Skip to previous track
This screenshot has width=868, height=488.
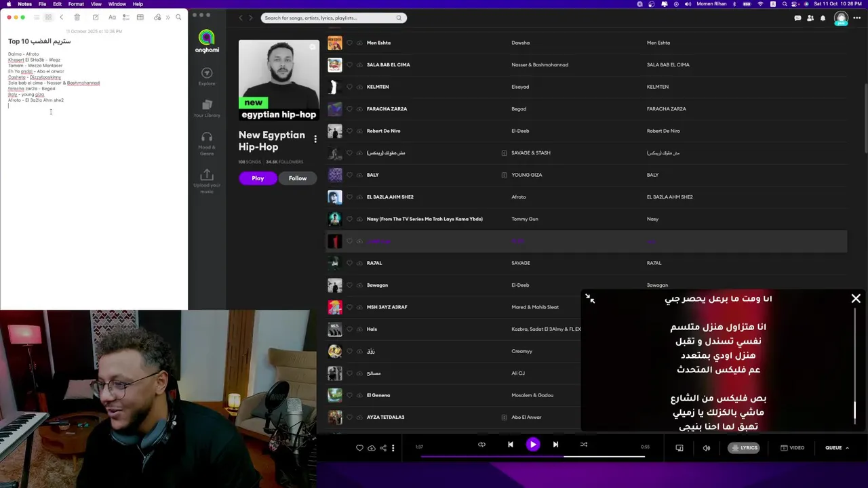(510, 445)
